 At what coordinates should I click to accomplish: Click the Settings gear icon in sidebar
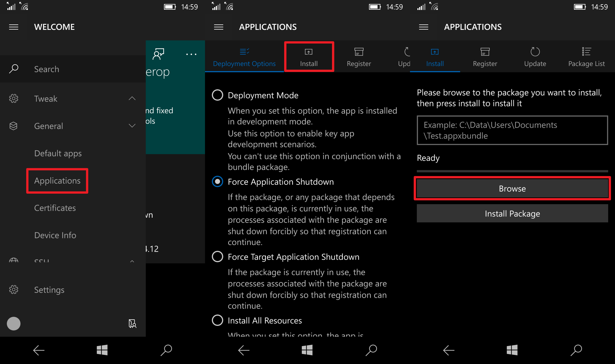tap(14, 289)
